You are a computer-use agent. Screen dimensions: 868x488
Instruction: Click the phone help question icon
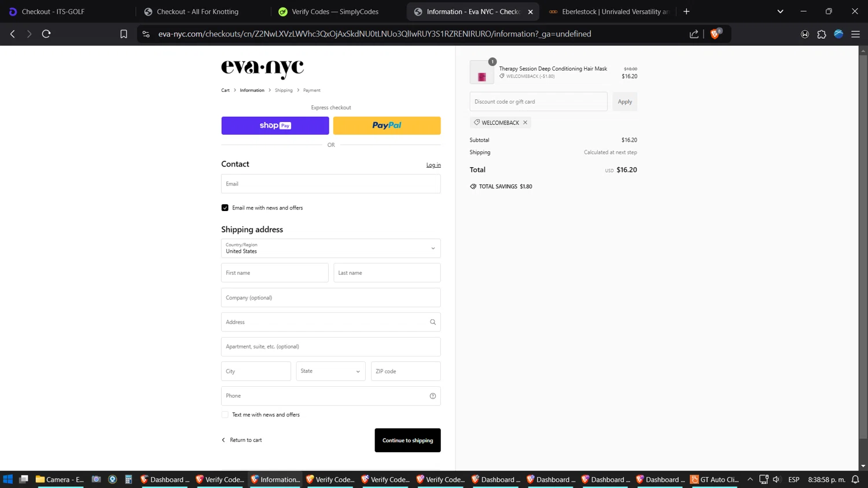433,396
